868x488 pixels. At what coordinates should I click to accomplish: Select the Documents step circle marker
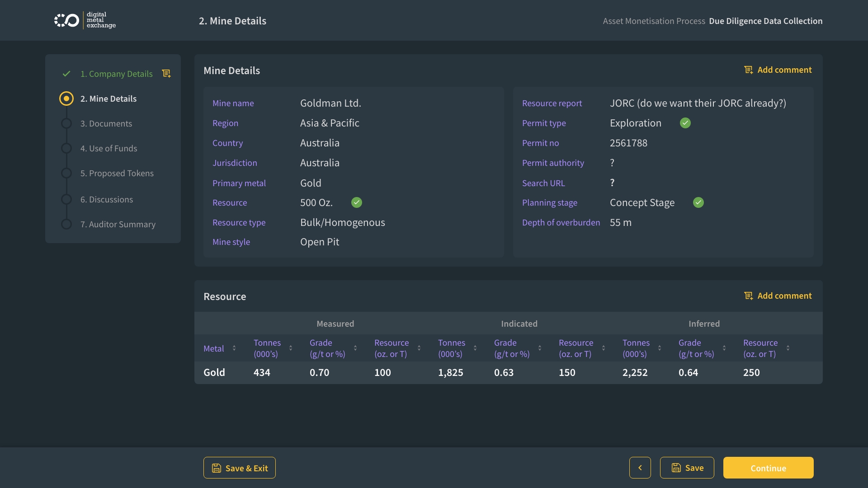tap(66, 123)
